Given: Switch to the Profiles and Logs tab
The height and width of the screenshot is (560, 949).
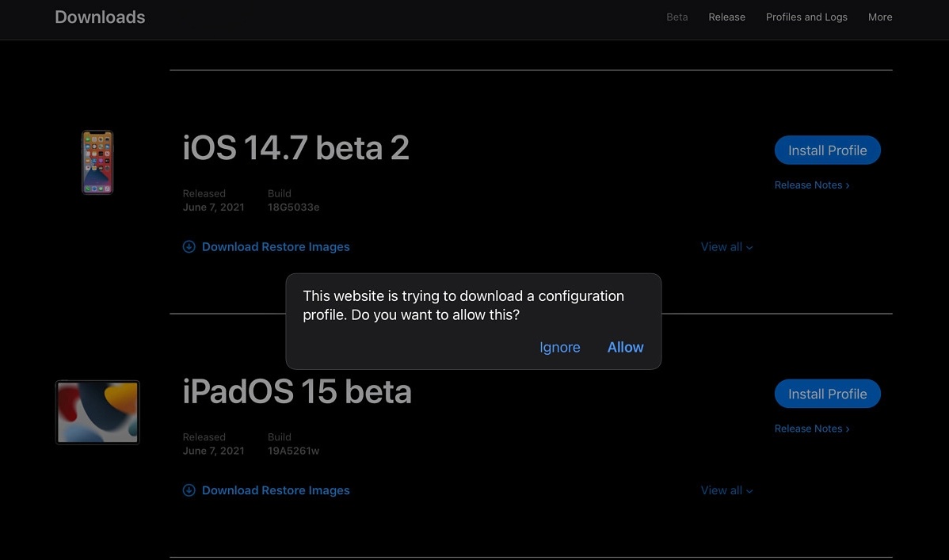Looking at the screenshot, I should (x=806, y=17).
